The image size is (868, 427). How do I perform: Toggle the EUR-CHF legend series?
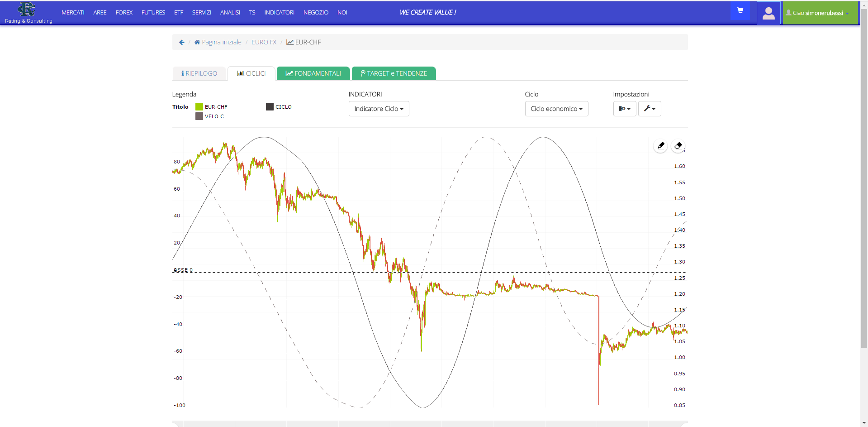pyautogui.click(x=211, y=107)
